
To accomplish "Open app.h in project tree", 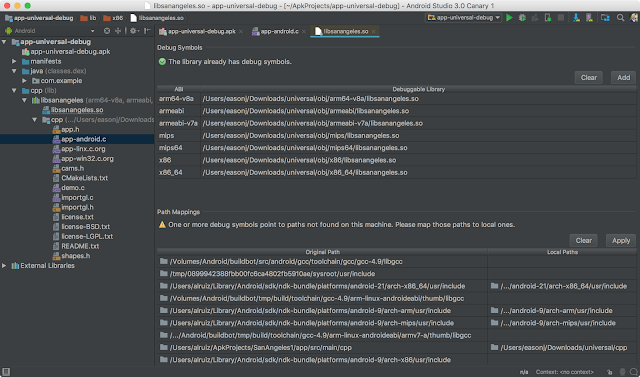I will [x=66, y=129].
